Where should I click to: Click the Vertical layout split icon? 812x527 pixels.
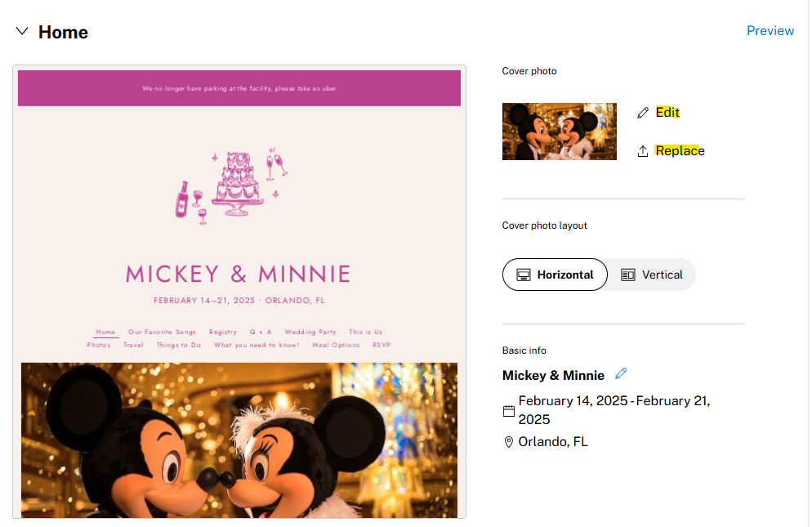pos(627,275)
